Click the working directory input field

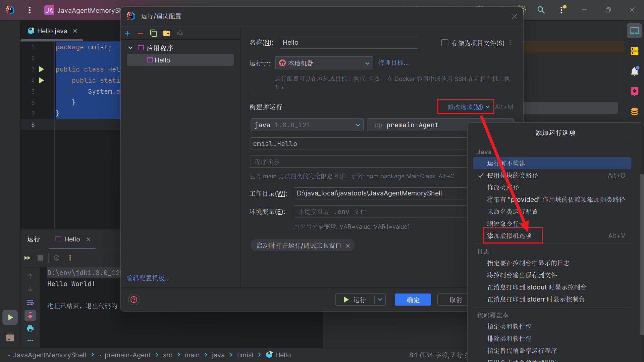[380, 193]
